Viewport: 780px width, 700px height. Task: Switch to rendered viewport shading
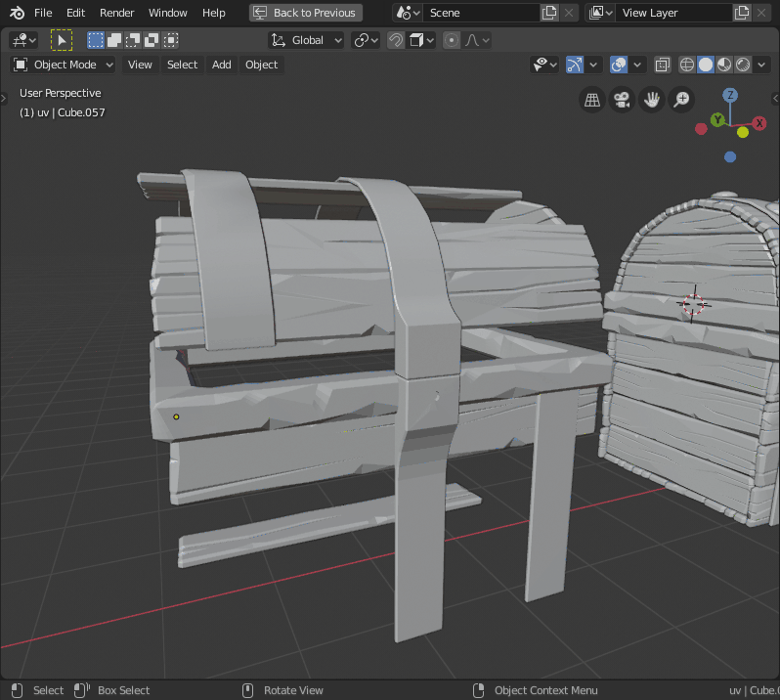click(743, 65)
